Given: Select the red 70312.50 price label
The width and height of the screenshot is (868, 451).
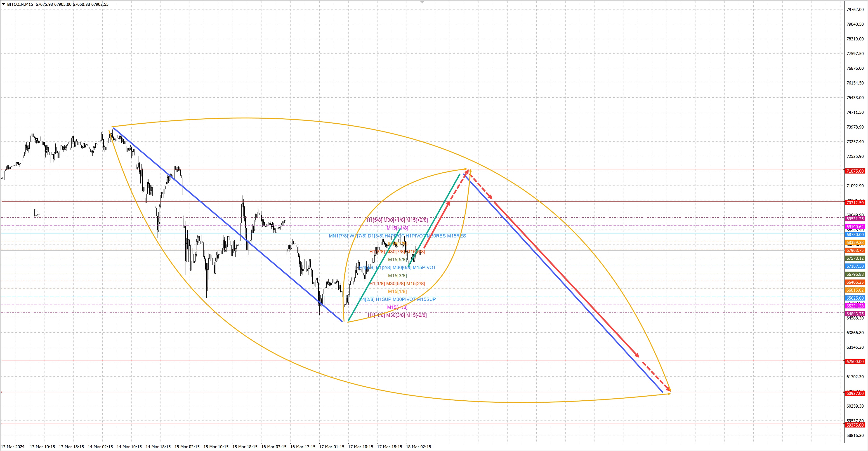Looking at the screenshot, I should [855, 203].
